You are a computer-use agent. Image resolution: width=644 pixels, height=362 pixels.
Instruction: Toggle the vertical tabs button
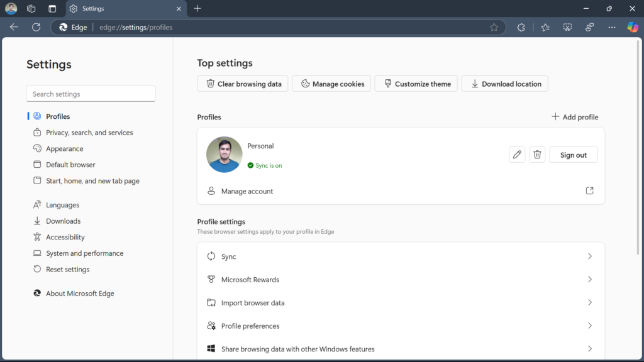[52, 9]
